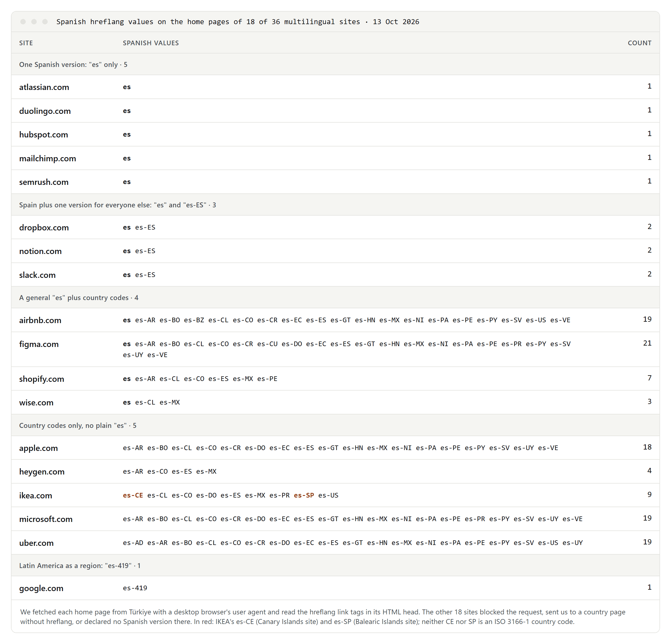This screenshot has height=644, width=671.
Task: Select slack.com site cell
Action: click(37, 275)
